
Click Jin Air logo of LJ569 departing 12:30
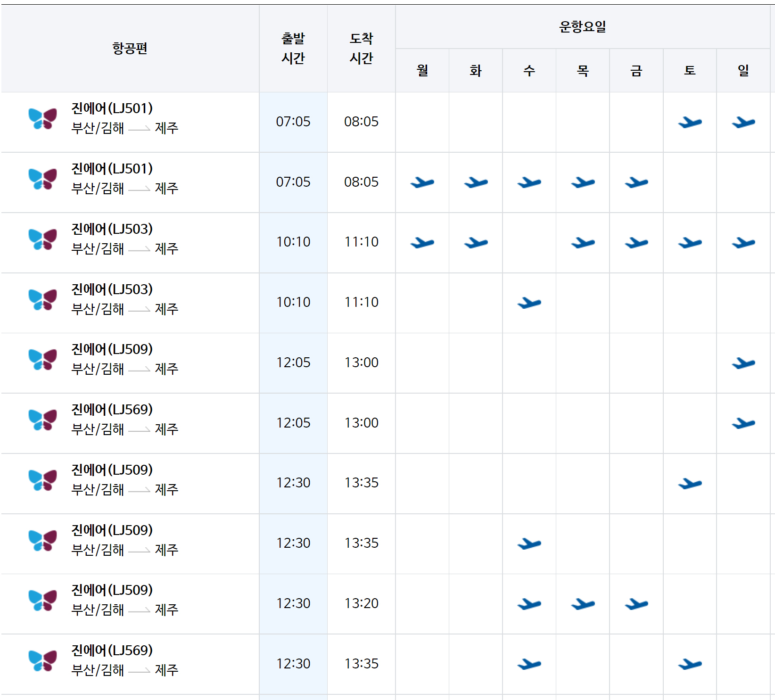coord(42,661)
